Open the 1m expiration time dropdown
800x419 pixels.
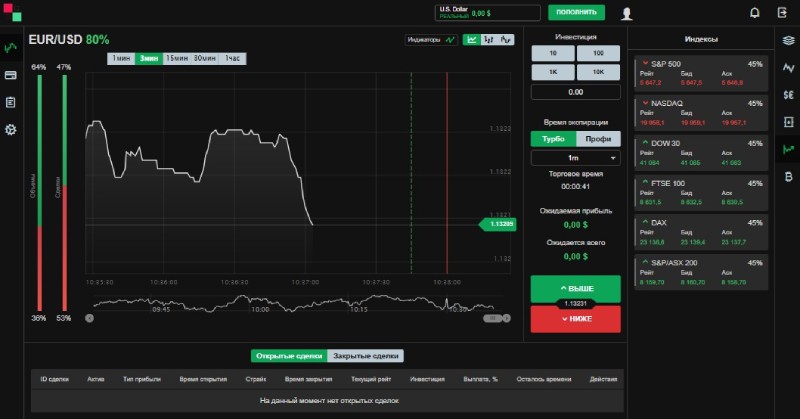click(x=575, y=158)
